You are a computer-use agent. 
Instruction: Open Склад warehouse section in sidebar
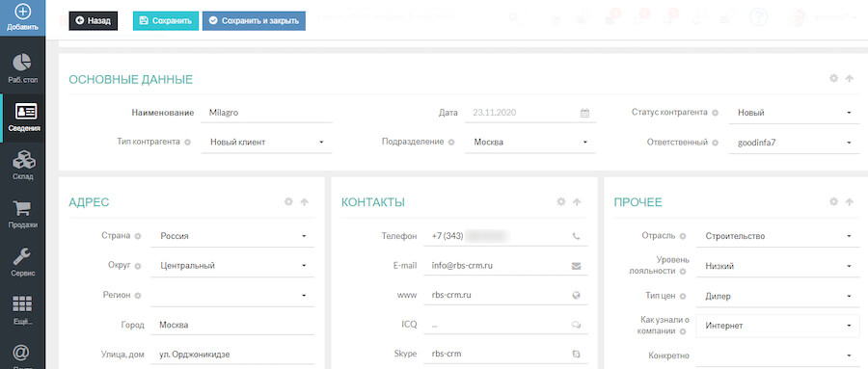tap(22, 166)
